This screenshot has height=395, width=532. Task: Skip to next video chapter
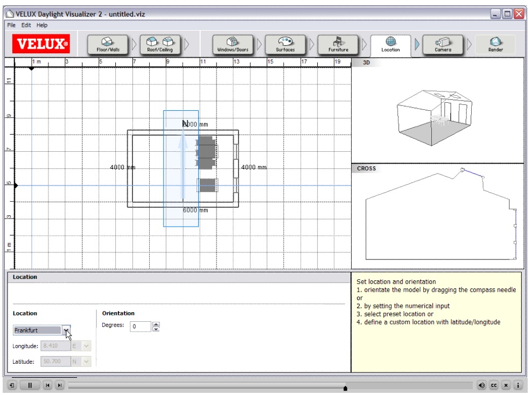(x=59, y=385)
